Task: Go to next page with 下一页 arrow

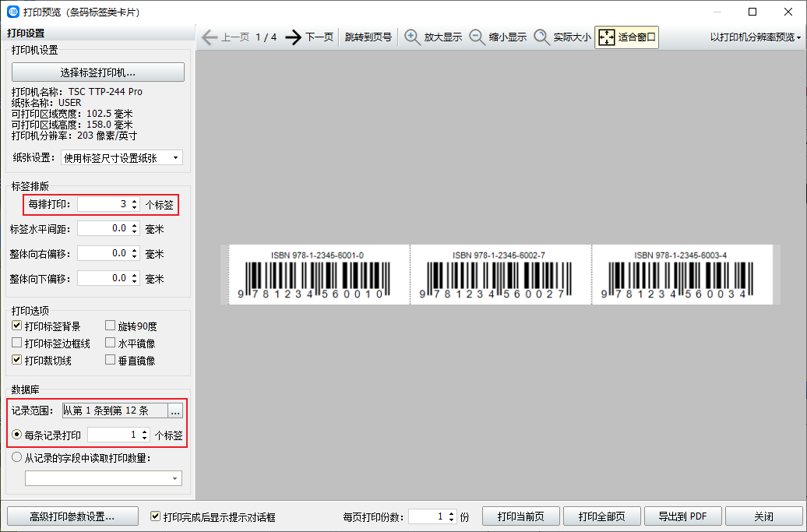Action: 309,37
